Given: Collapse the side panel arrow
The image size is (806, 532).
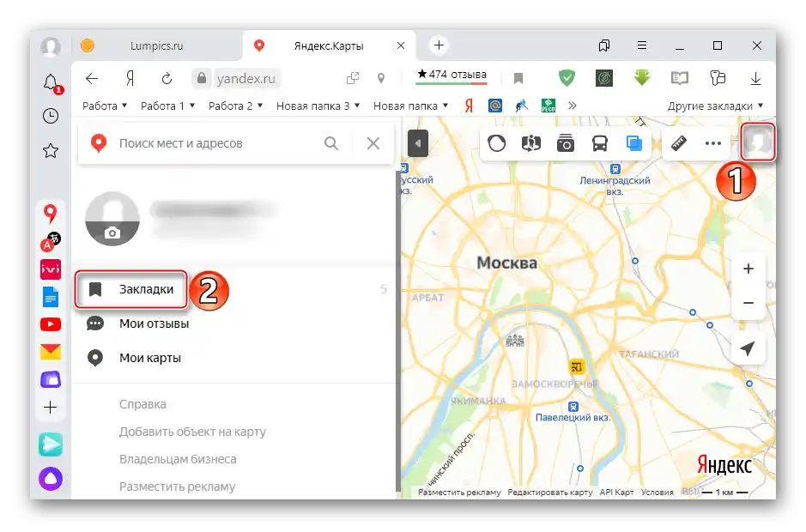Looking at the screenshot, I should click(x=418, y=143).
